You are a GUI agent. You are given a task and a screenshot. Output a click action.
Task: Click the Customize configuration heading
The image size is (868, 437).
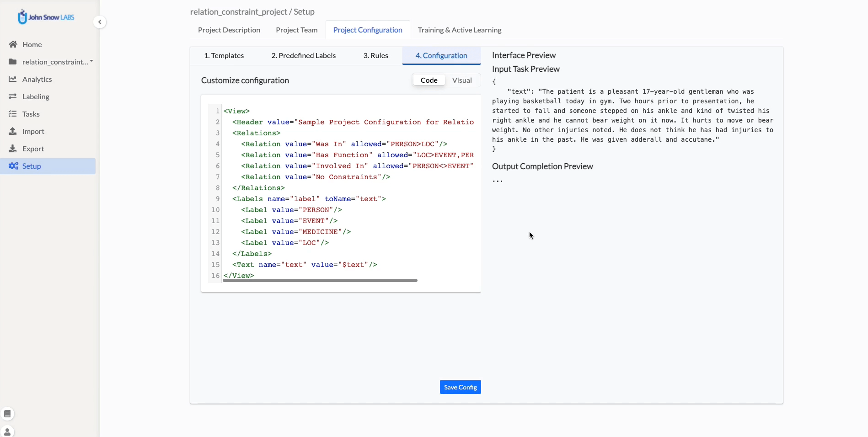click(245, 80)
